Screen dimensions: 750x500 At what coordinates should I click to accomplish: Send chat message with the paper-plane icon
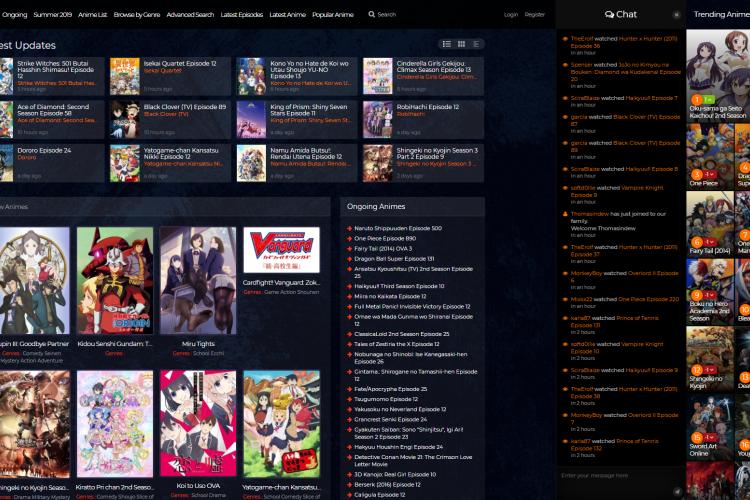pyautogui.click(x=677, y=491)
